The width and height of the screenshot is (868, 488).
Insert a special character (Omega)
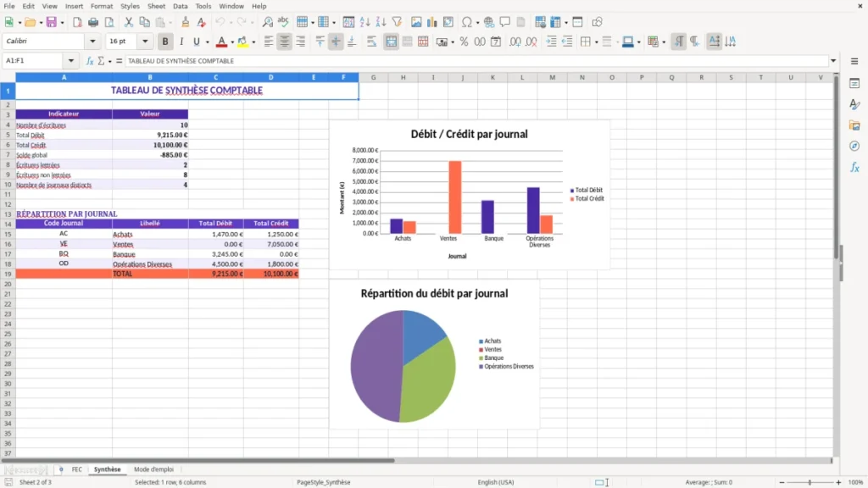pos(467,22)
